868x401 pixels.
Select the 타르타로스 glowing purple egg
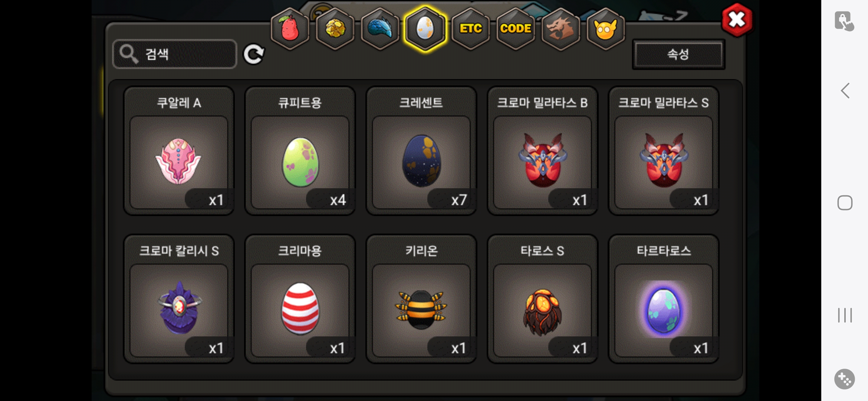coord(664,299)
